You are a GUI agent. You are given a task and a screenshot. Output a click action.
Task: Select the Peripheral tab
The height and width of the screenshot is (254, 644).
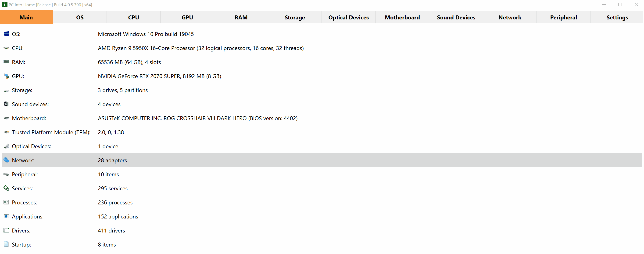point(564,17)
